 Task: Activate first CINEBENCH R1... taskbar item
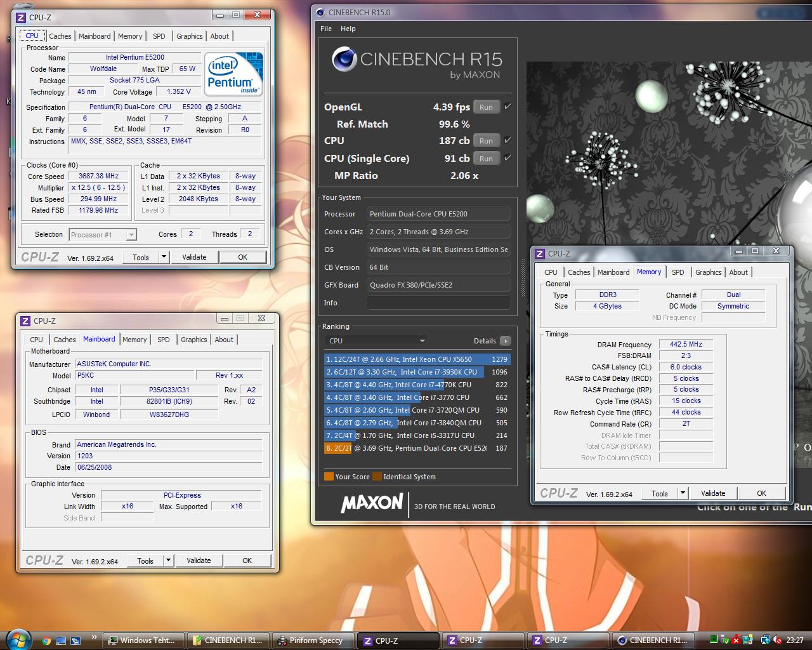(228, 640)
